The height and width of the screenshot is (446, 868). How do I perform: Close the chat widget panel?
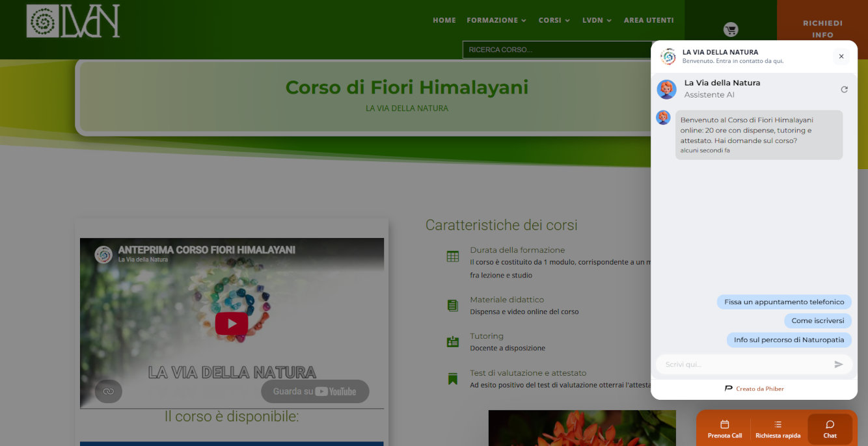[x=841, y=57]
